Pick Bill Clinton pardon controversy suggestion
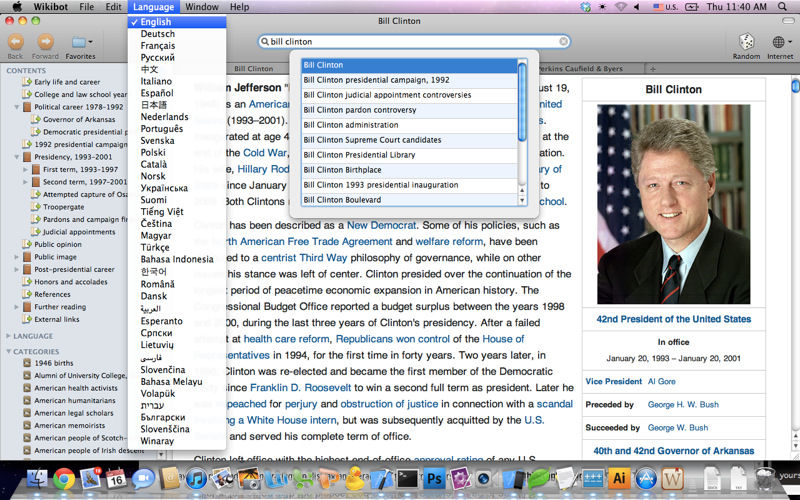The height and width of the screenshot is (500, 800). (409, 110)
